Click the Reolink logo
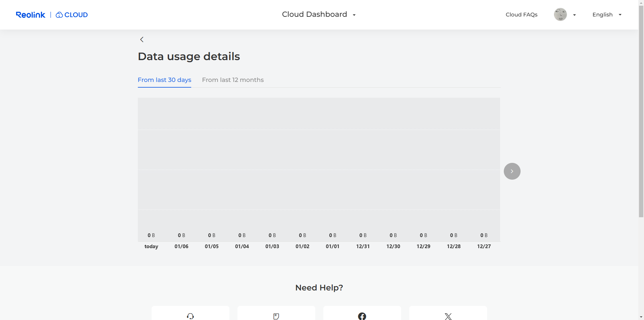 coord(31,15)
